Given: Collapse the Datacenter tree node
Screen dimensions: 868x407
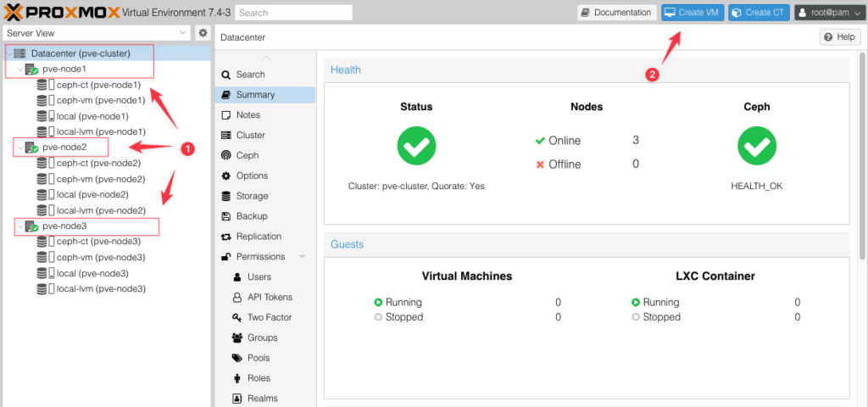Looking at the screenshot, I should tap(8, 53).
